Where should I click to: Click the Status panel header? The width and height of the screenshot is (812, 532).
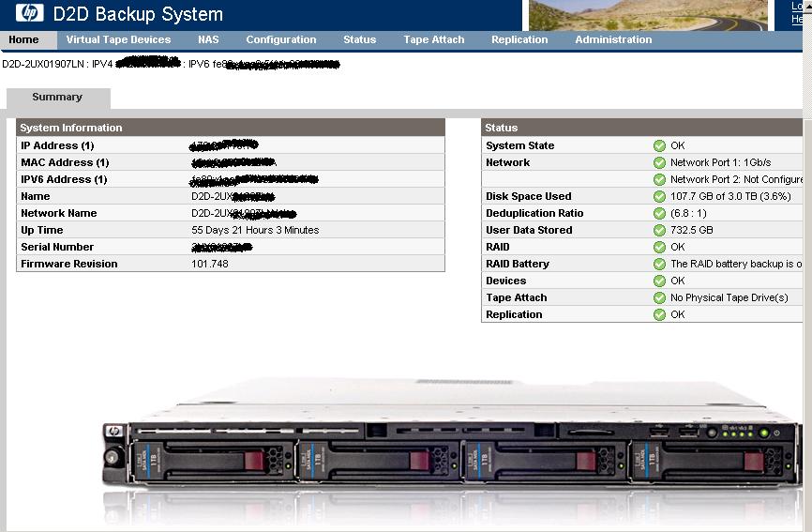(x=642, y=128)
